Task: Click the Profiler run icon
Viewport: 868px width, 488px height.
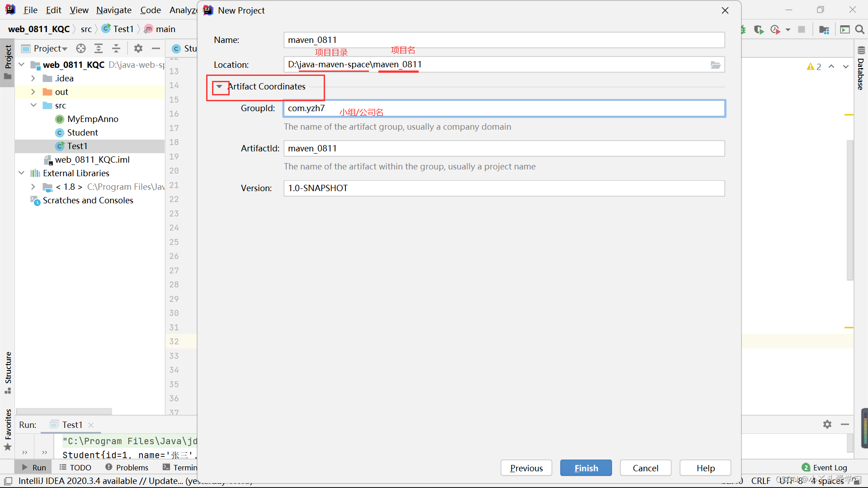Action: pyautogui.click(x=776, y=29)
